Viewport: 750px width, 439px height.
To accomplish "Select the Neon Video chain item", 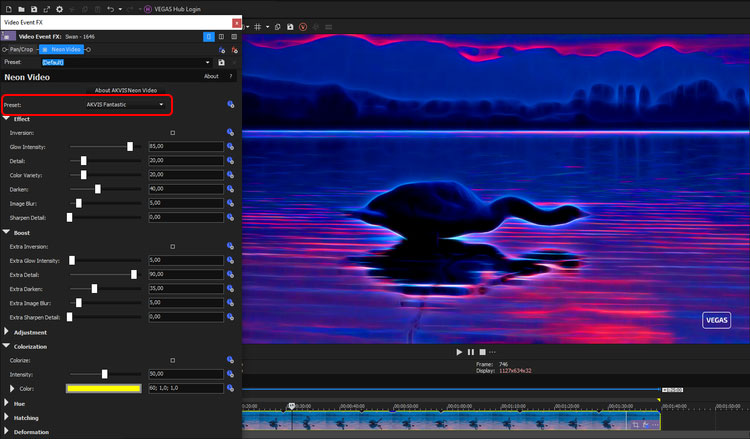I will click(61, 49).
